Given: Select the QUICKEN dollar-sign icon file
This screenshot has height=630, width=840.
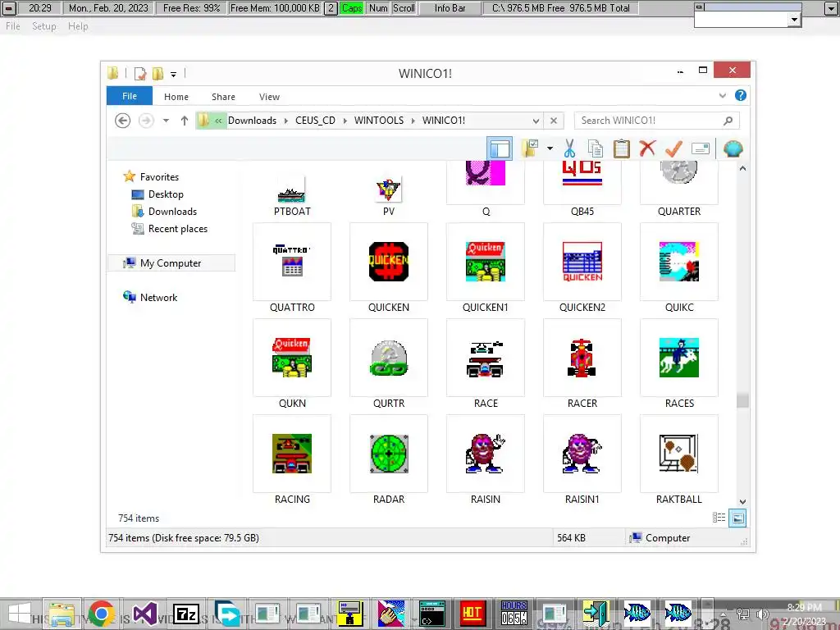Looking at the screenshot, I should click(389, 268).
